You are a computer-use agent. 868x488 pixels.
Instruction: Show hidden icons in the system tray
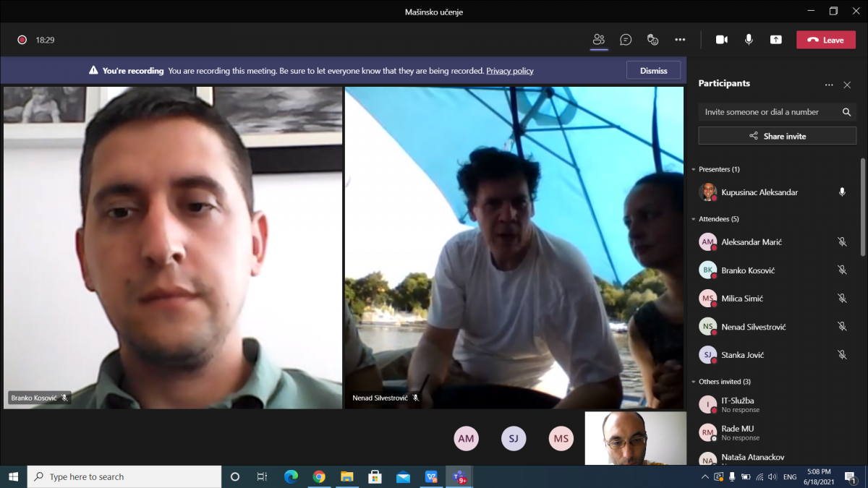click(705, 477)
